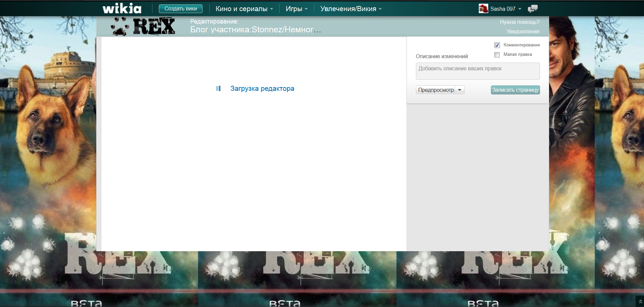Click the Описание изменений label
The height and width of the screenshot is (307, 644).
442,56
